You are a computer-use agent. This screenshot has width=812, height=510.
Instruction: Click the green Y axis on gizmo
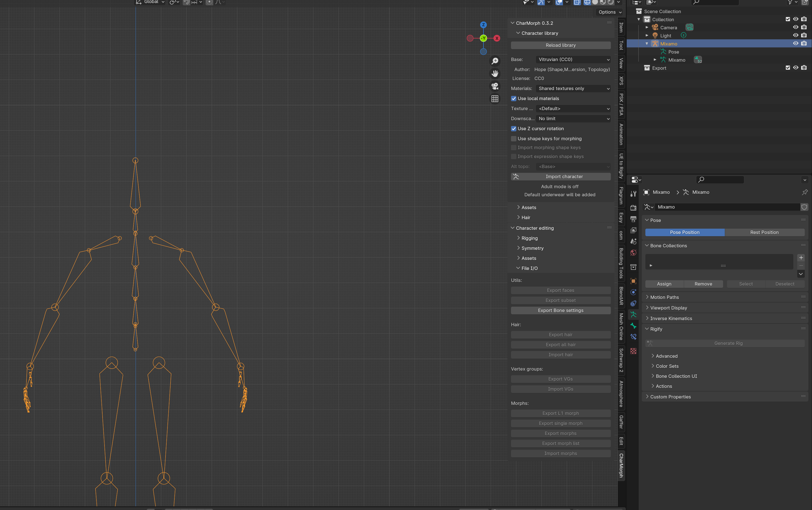483,38
